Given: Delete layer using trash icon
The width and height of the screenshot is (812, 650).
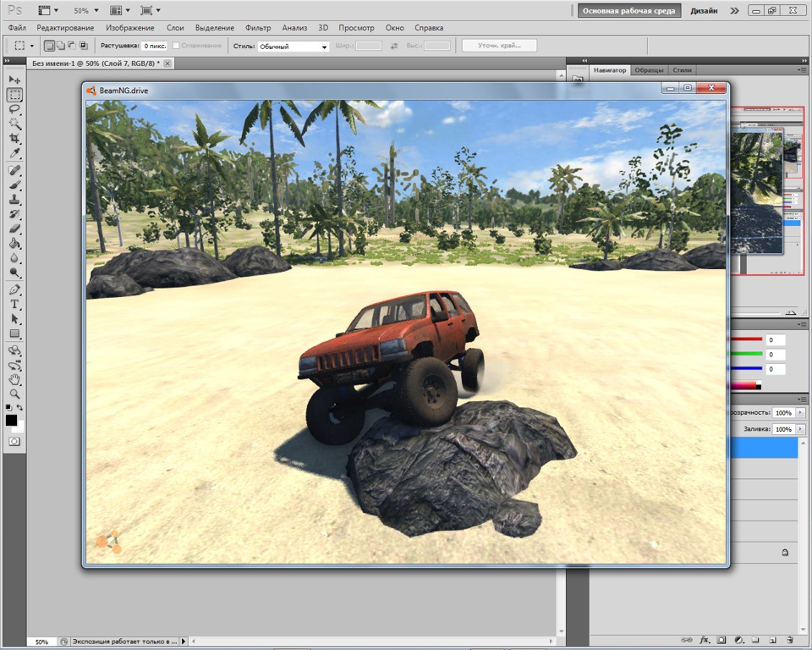Looking at the screenshot, I should [790, 640].
